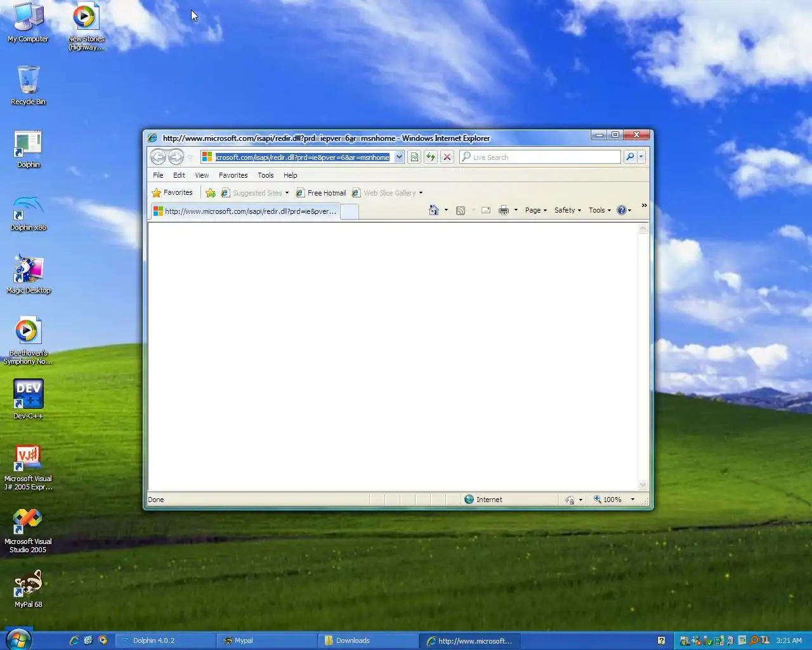Click the Home page house icon
Screen dimensions: 812x650
(434, 210)
